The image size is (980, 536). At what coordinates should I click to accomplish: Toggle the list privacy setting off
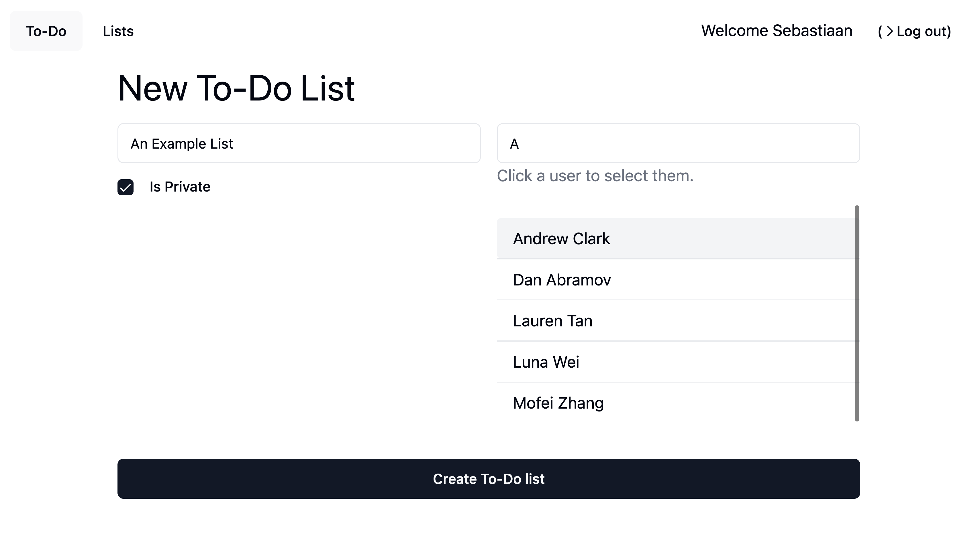click(x=125, y=187)
